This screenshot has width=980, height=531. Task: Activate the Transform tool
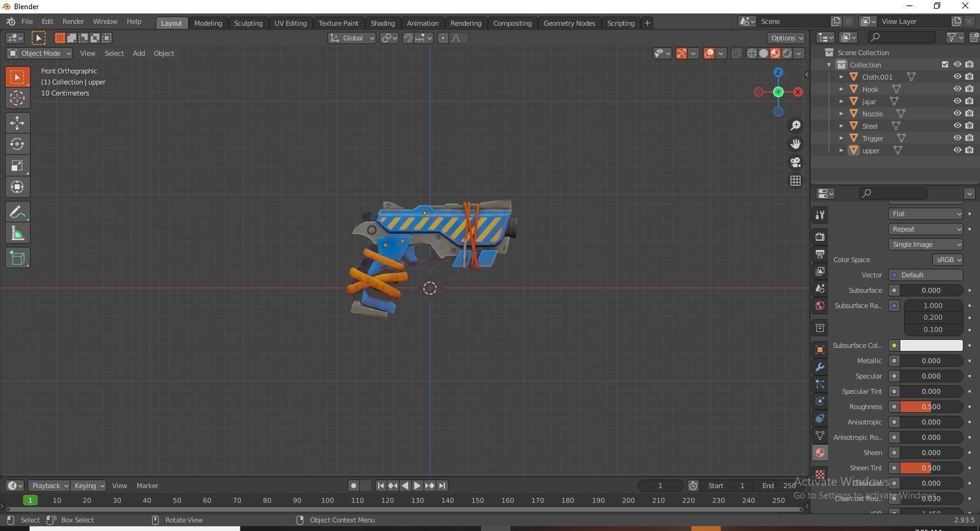tap(17, 187)
